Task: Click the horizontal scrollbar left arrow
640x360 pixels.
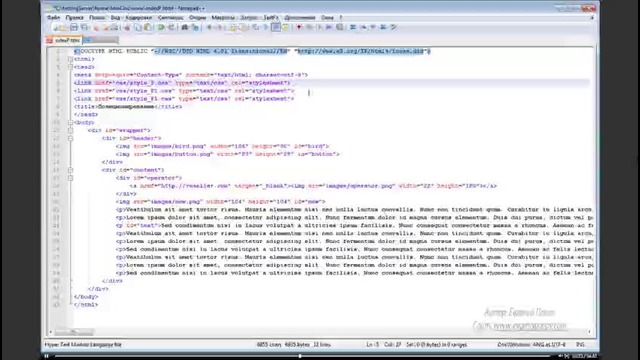Action: (x=51, y=332)
